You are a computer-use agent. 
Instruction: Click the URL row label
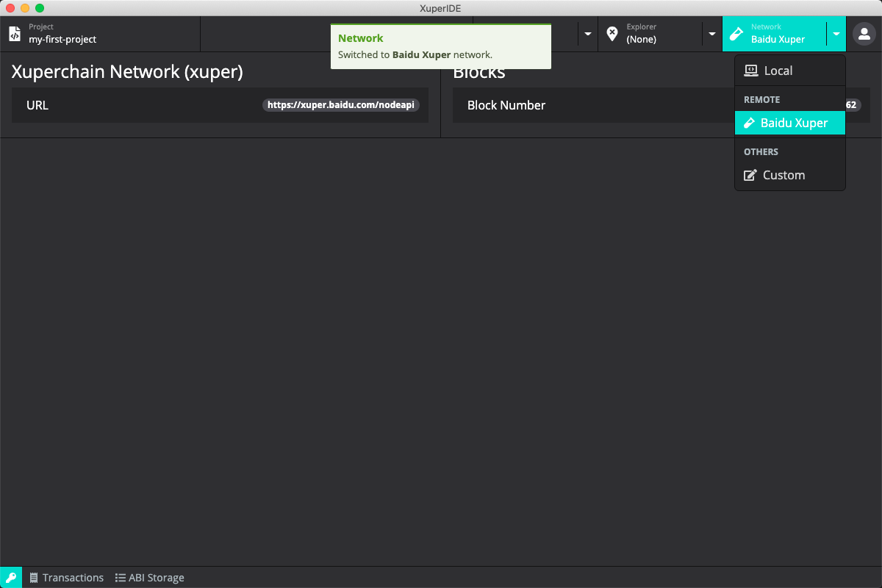coord(37,105)
